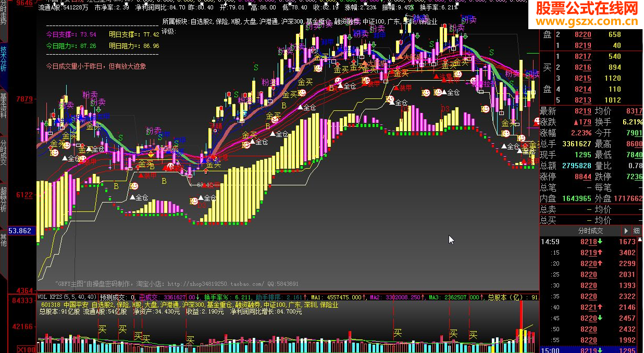Image resolution: width=644 pixels, height=353 pixels.
Task: Click the 最高 8600 value
Action: (x=634, y=144)
